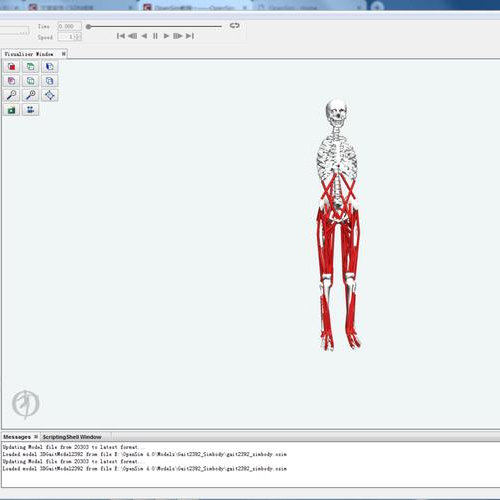Jump to the end of the motion
The width and height of the screenshot is (500, 500).
click(x=190, y=36)
